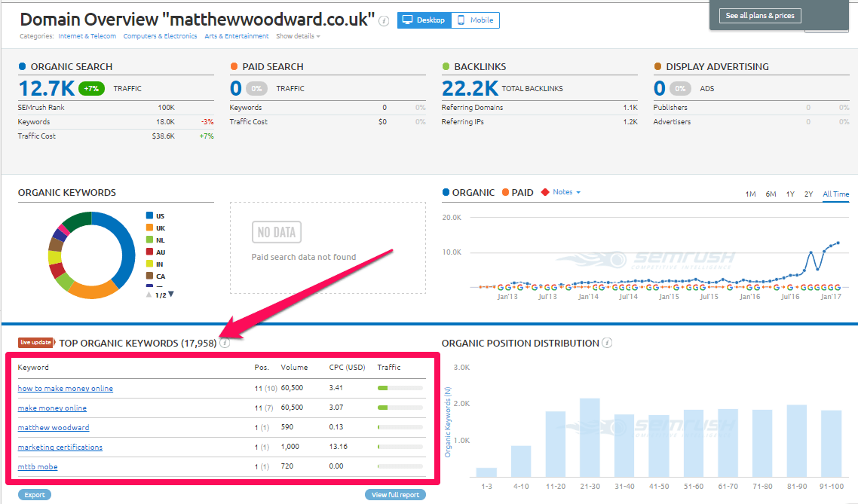This screenshot has width=858, height=504.
Task: Select the 2Y time range
Action: click(x=808, y=194)
